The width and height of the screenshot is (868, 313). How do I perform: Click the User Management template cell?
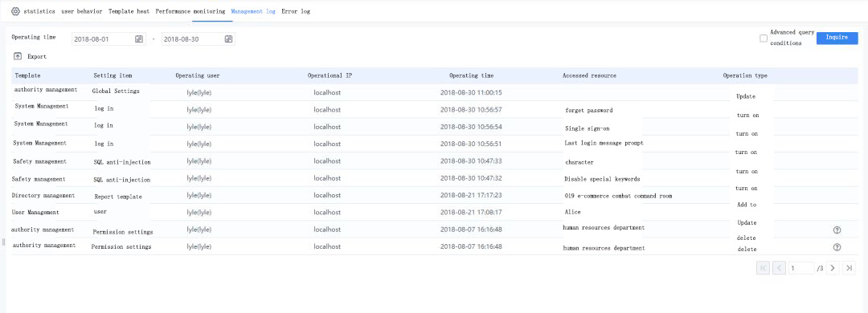[35, 212]
